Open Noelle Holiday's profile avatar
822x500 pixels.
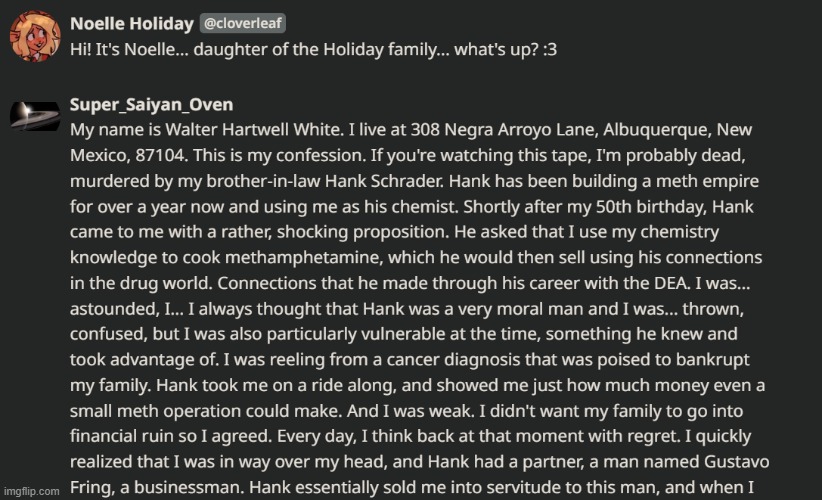[x=35, y=36]
